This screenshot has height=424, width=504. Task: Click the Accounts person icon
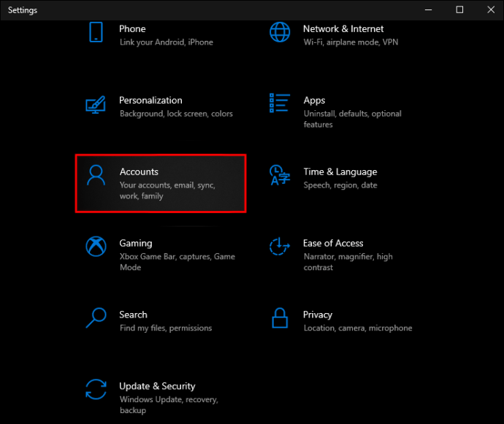coord(96,175)
